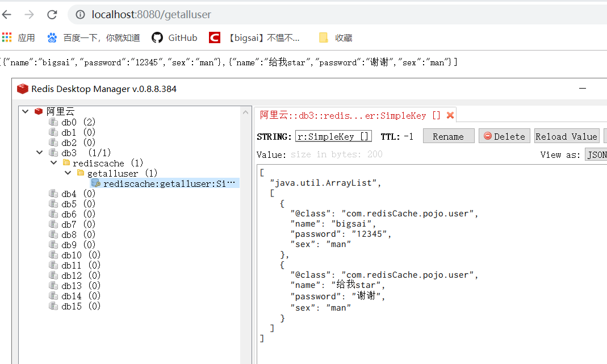The image size is (607, 364).
Task: Click the key icon of rediscache:getalluser entry
Action: [x=96, y=183]
